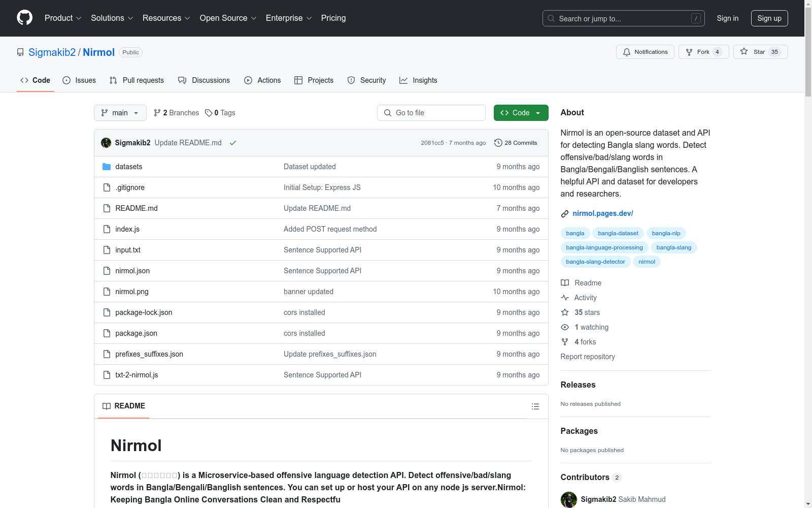Click the repository icon beside Sigmakib2

coord(20,52)
